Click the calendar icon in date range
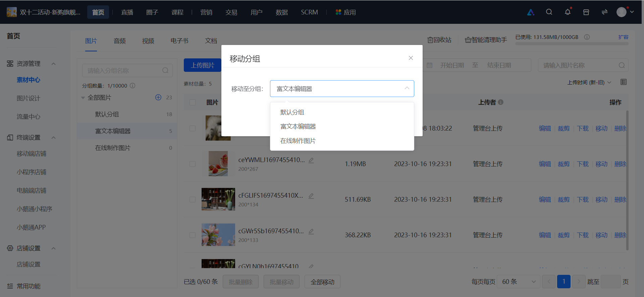This screenshot has width=644, height=297. tap(429, 65)
